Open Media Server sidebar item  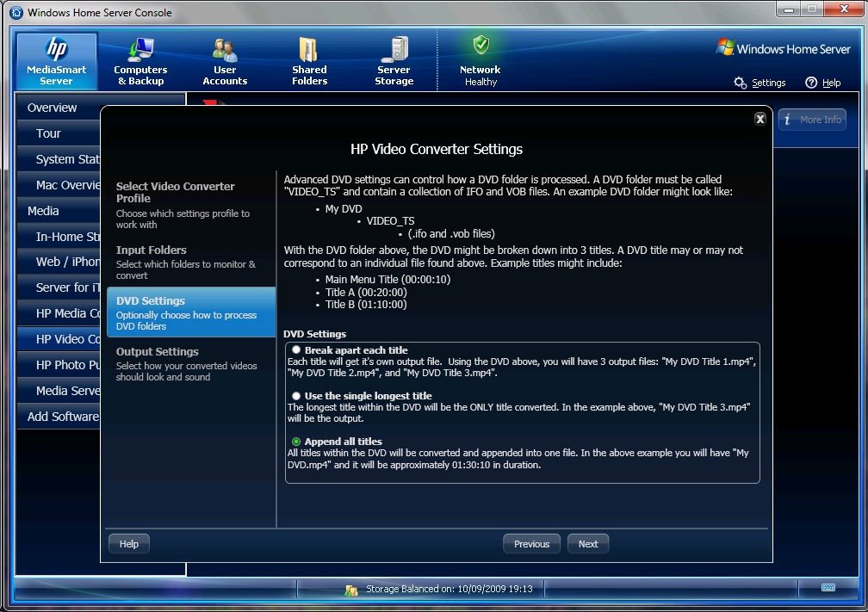(59, 391)
